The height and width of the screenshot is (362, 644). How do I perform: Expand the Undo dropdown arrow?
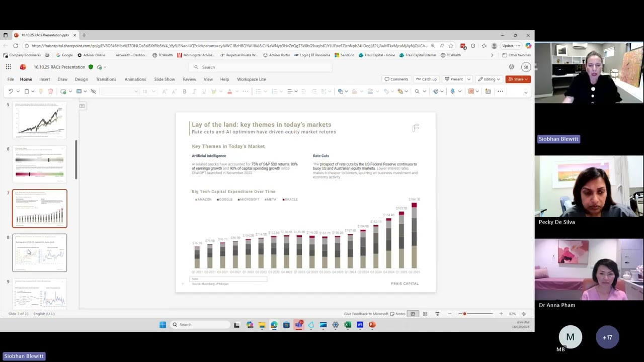(18, 91)
